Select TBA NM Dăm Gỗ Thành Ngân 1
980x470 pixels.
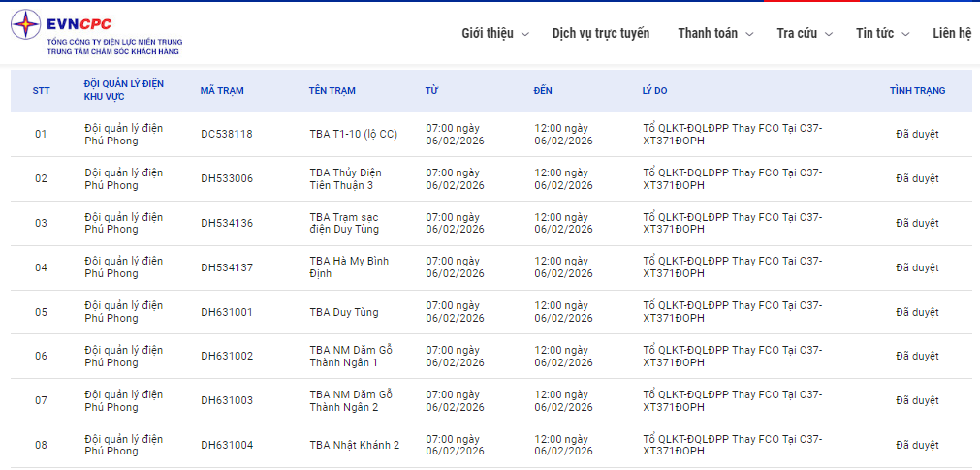[351, 356]
